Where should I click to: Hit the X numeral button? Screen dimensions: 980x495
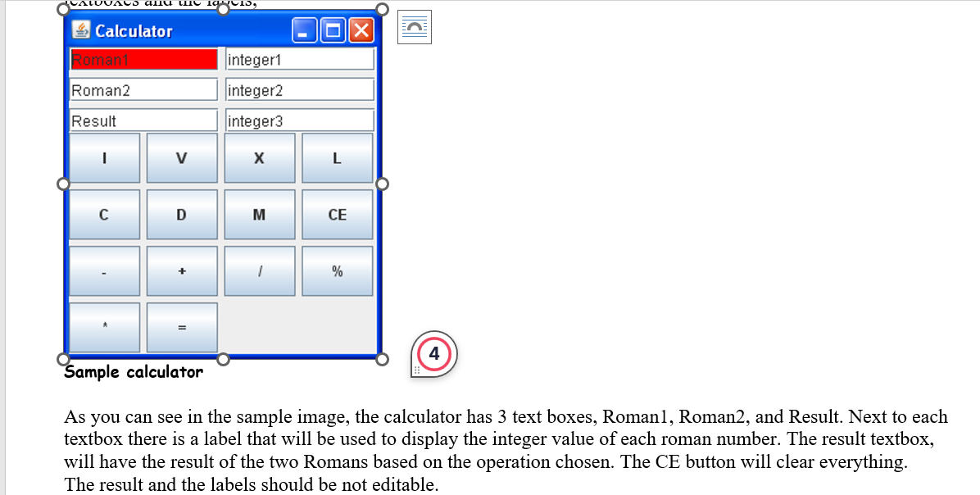(260, 158)
